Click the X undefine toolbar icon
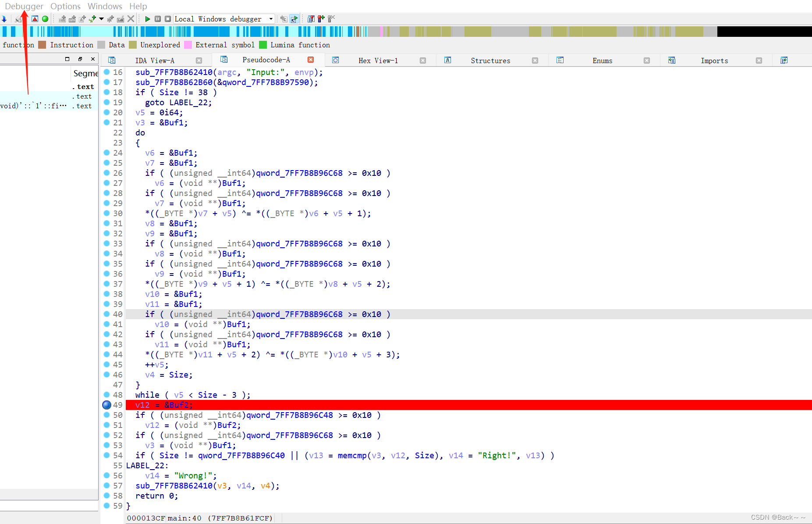812x524 pixels. click(131, 19)
